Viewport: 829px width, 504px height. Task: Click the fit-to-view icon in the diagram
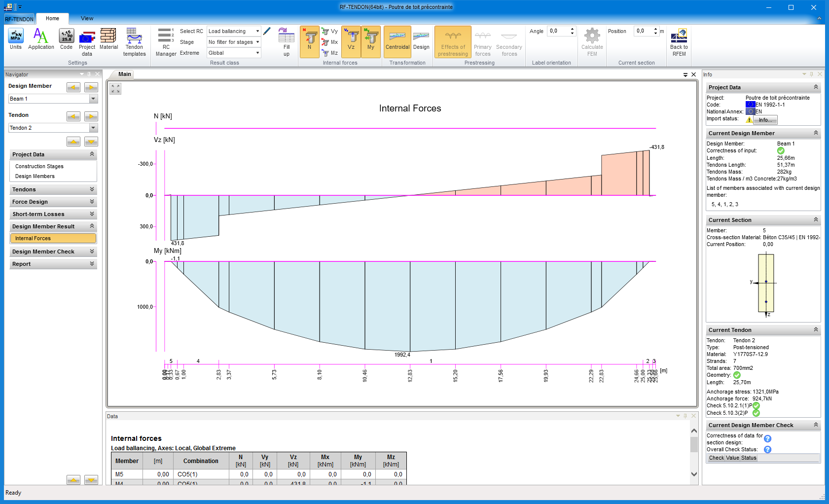coord(115,89)
